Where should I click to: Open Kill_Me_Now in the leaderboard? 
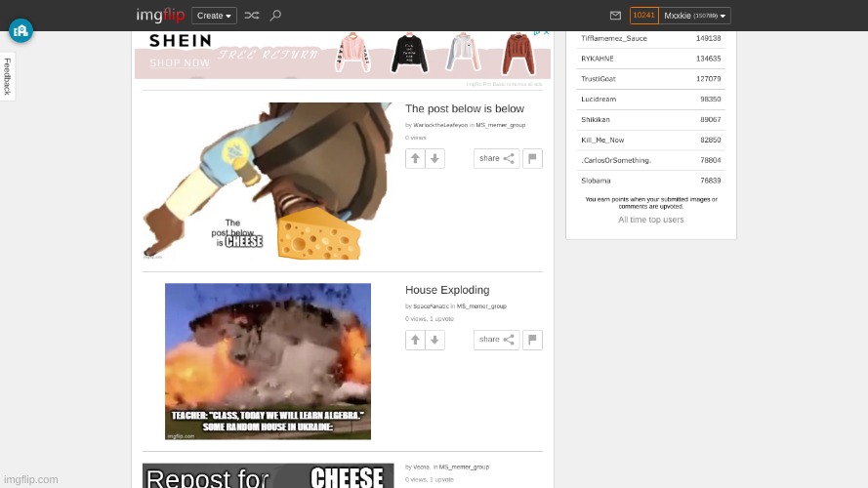coord(602,140)
